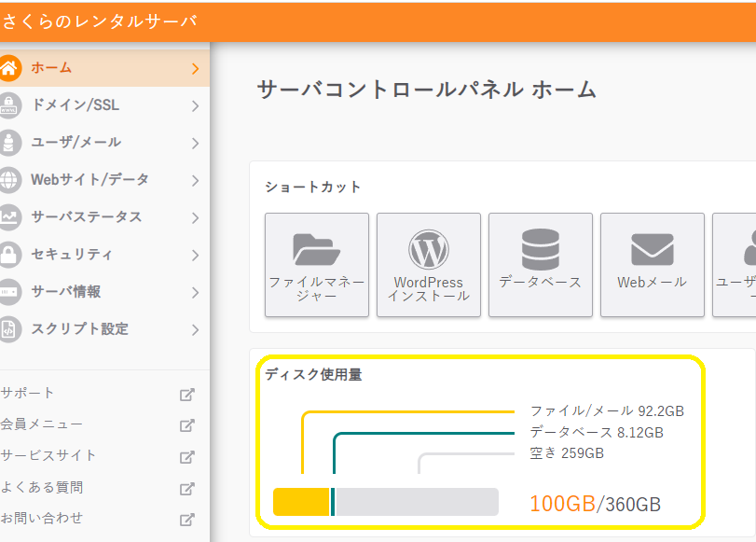Expand the セキュリティ chevron

[195, 255]
